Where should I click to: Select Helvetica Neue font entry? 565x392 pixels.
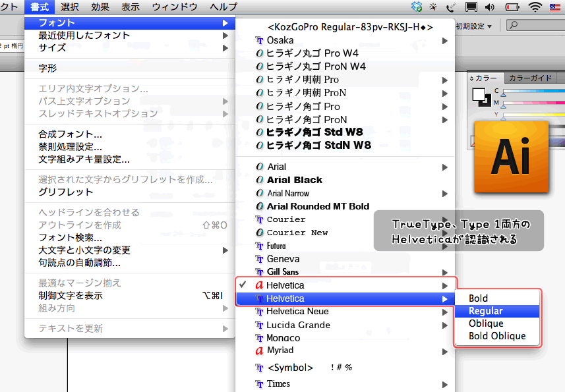pyautogui.click(x=345, y=312)
